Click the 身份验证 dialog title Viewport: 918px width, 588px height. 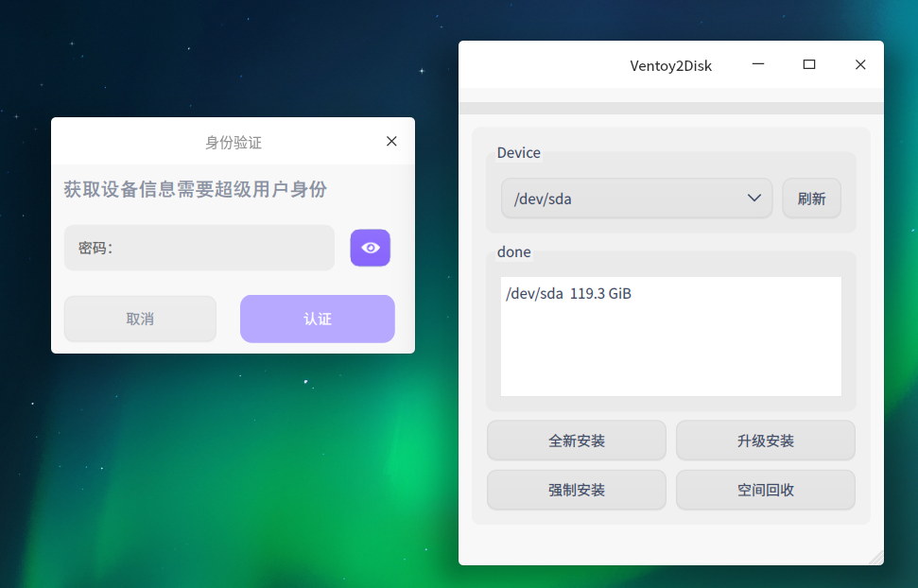point(233,143)
